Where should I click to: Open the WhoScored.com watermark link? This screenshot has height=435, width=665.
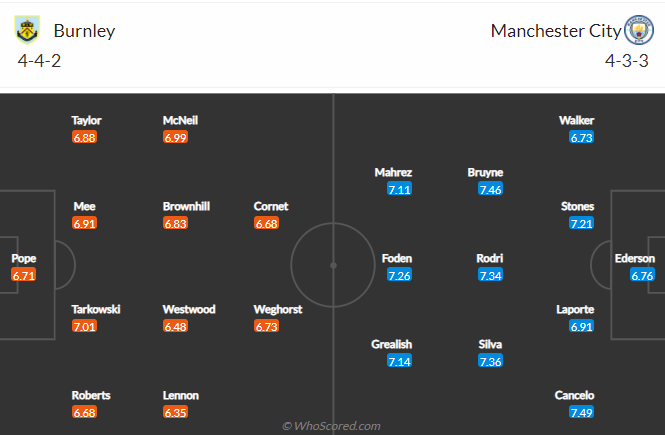331,426
